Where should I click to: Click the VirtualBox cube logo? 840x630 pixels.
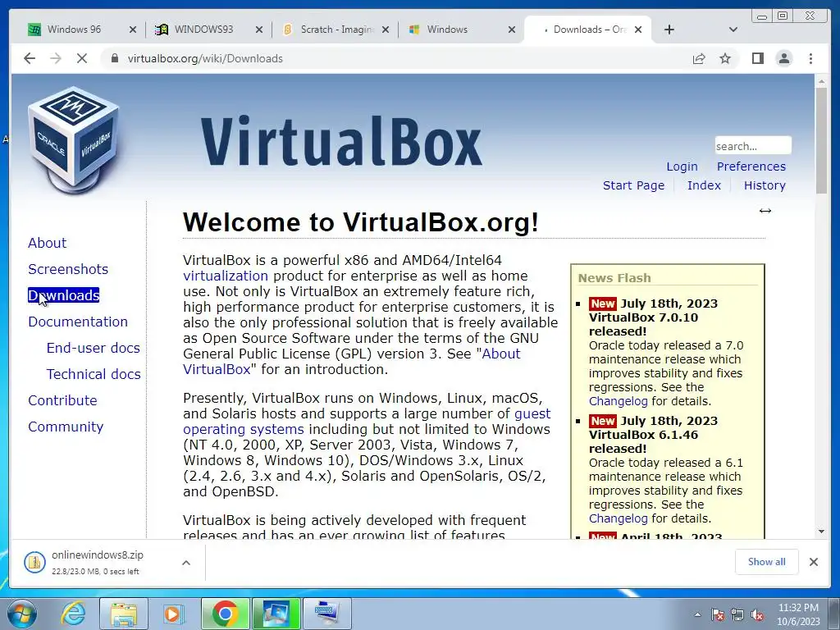[x=73, y=140]
